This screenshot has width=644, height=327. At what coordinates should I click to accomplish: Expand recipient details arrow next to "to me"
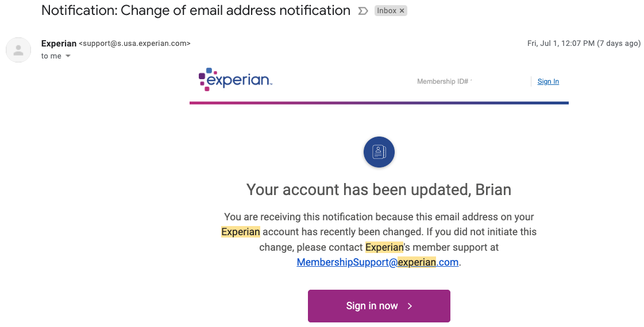pyautogui.click(x=68, y=56)
